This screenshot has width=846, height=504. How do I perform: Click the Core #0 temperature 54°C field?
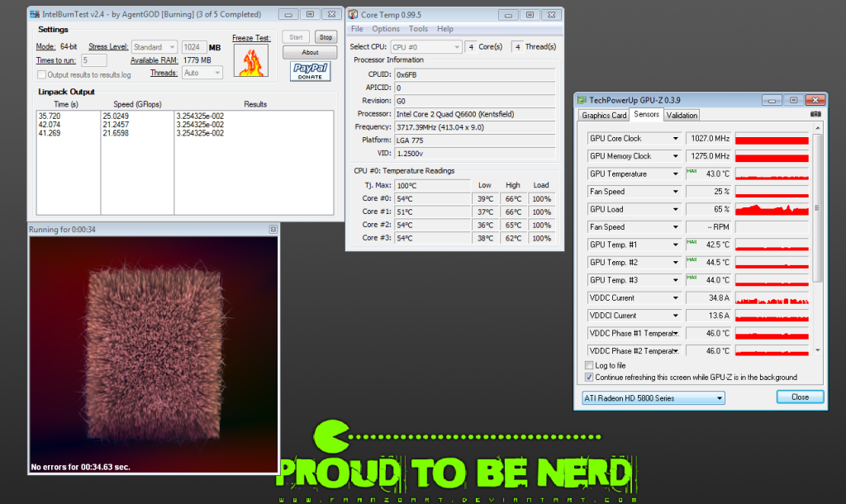click(x=433, y=198)
